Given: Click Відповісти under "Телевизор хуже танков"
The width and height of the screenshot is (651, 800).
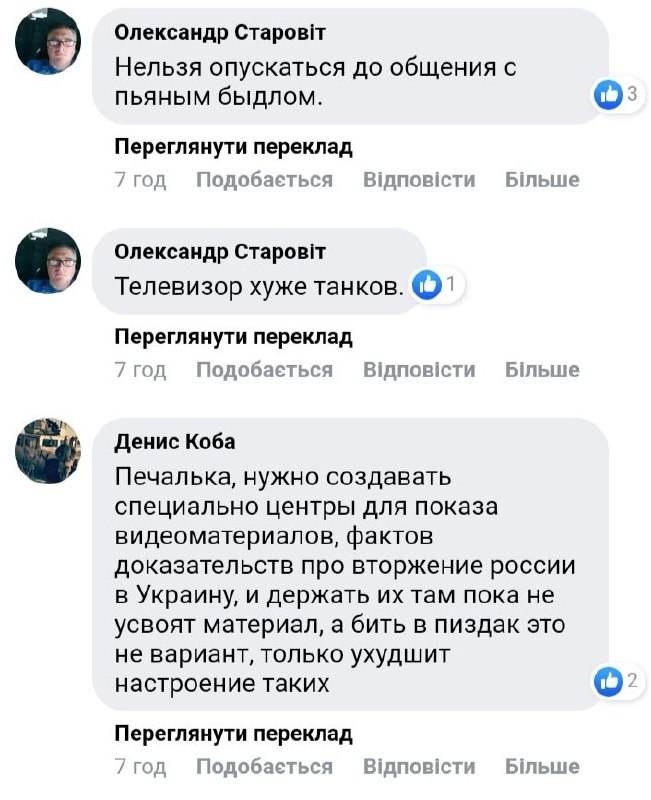Looking at the screenshot, I should pos(419,370).
